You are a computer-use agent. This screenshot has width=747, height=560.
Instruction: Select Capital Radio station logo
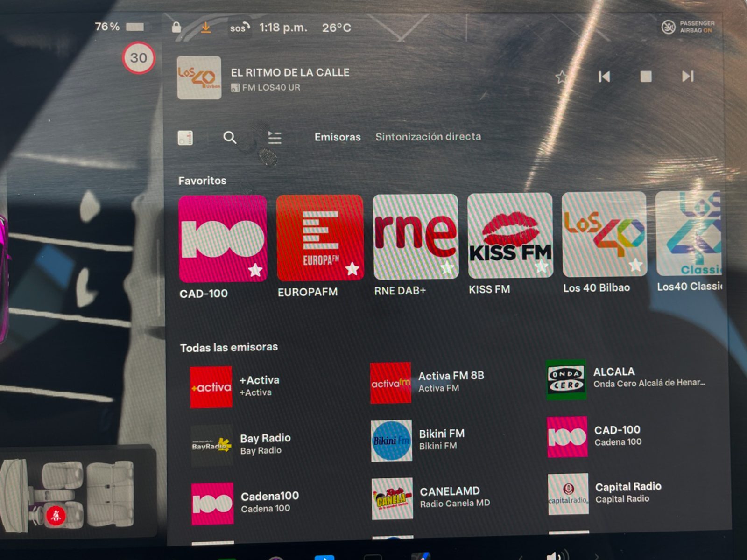click(x=568, y=494)
